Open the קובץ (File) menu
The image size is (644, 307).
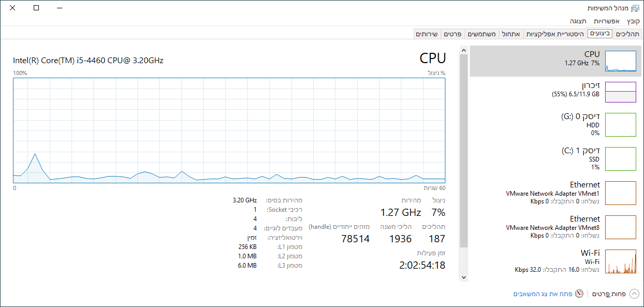click(633, 21)
